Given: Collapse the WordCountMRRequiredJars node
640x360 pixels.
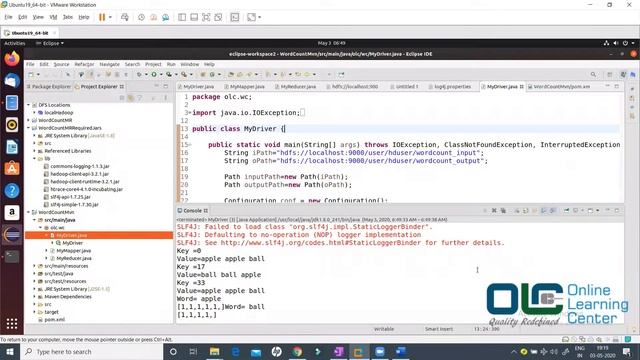Looking at the screenshot, I should tap(29, 128).
